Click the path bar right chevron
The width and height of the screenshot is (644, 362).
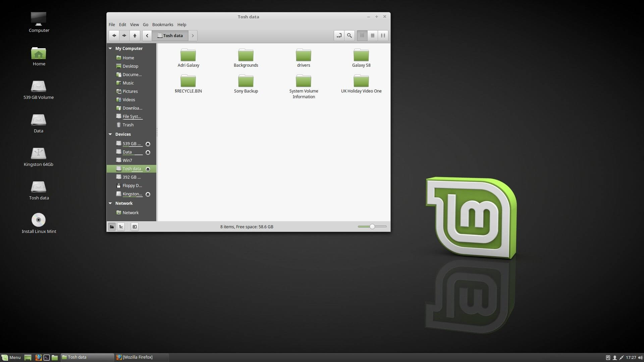click(193, 36)
